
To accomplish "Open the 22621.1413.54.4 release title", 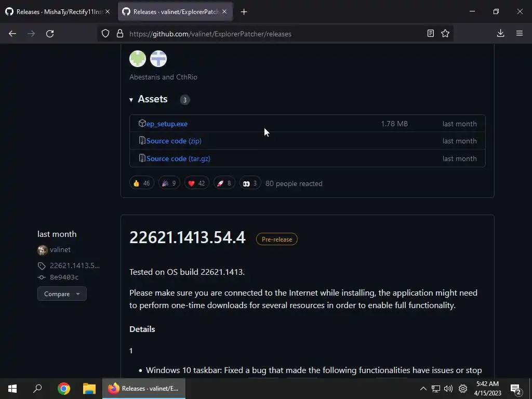I will click(x=187, y=237).
